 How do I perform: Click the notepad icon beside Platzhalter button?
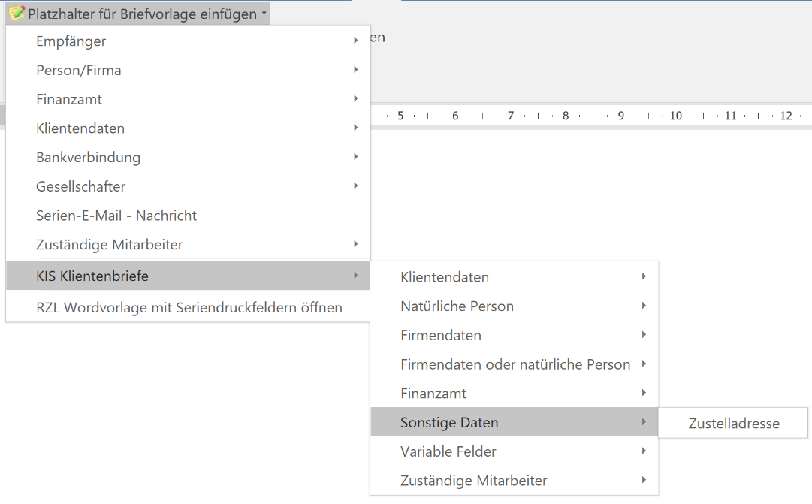click(17, 14)
